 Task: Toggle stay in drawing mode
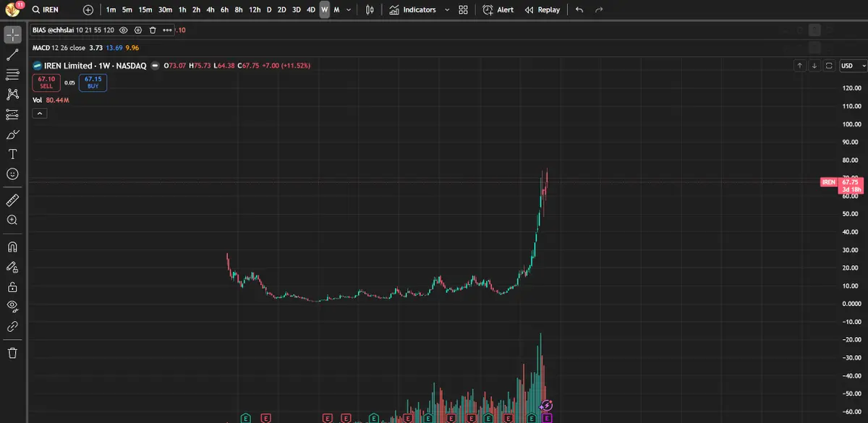click(x=12, y=267)
